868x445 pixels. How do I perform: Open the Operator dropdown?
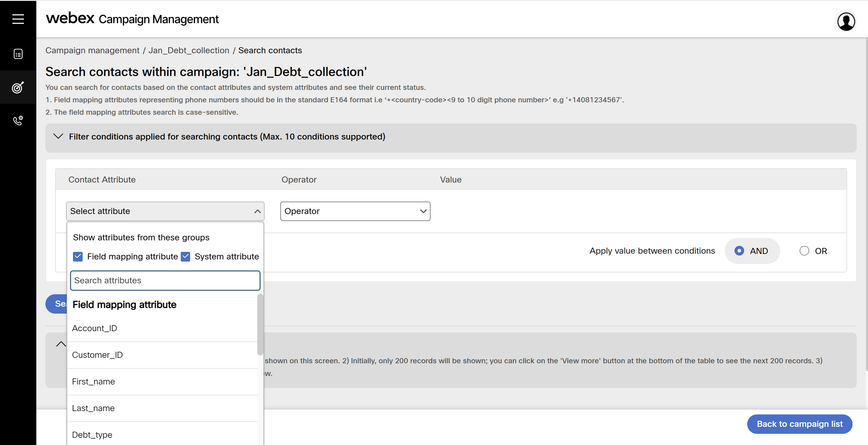(x=355, y=211)
